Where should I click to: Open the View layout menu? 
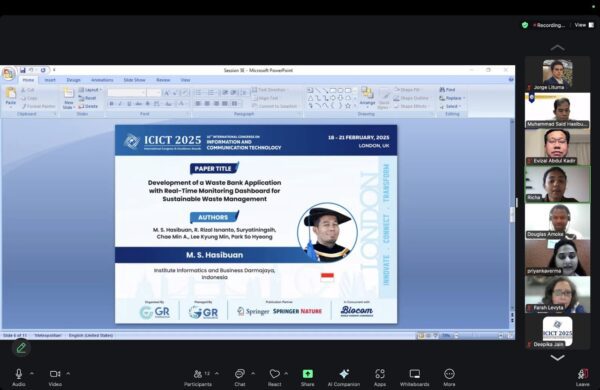tap(584, 25)
